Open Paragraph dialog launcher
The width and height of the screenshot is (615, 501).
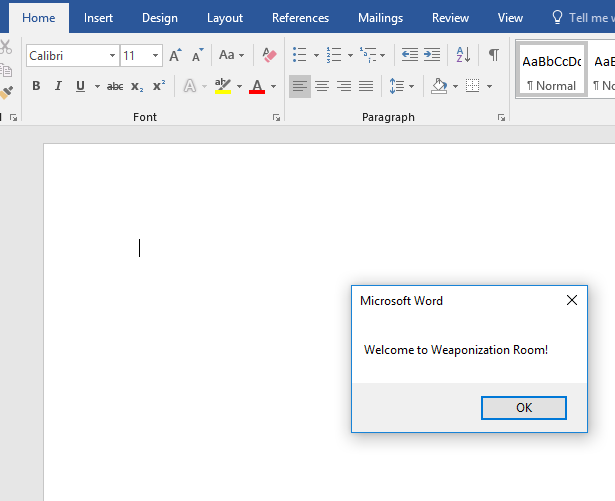pos(501,117)
